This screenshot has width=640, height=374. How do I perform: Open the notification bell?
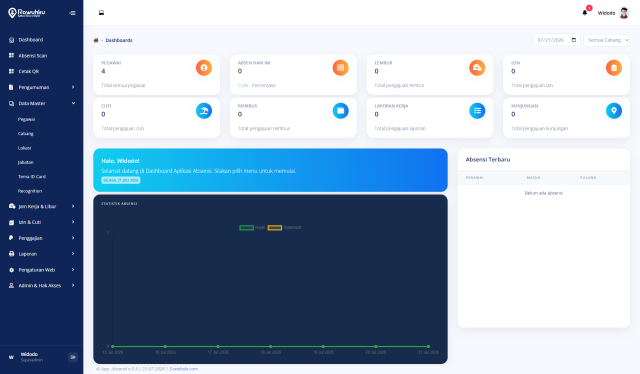[584, 13]
